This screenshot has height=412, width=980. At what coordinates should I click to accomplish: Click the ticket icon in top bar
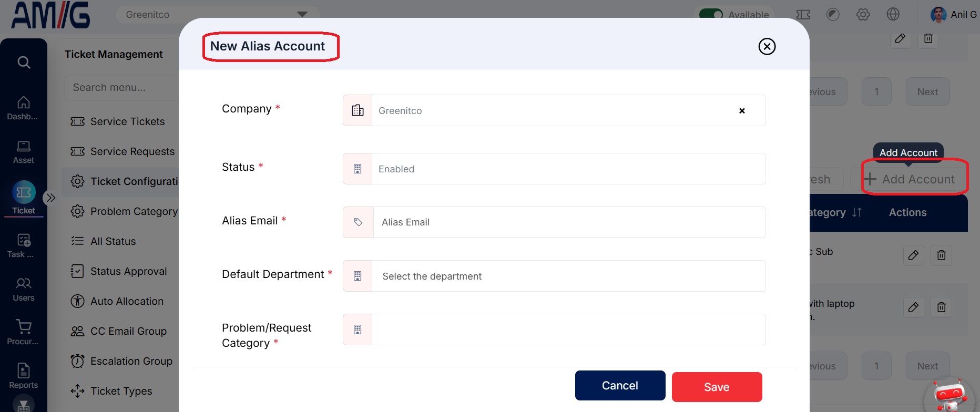(803, 15)
